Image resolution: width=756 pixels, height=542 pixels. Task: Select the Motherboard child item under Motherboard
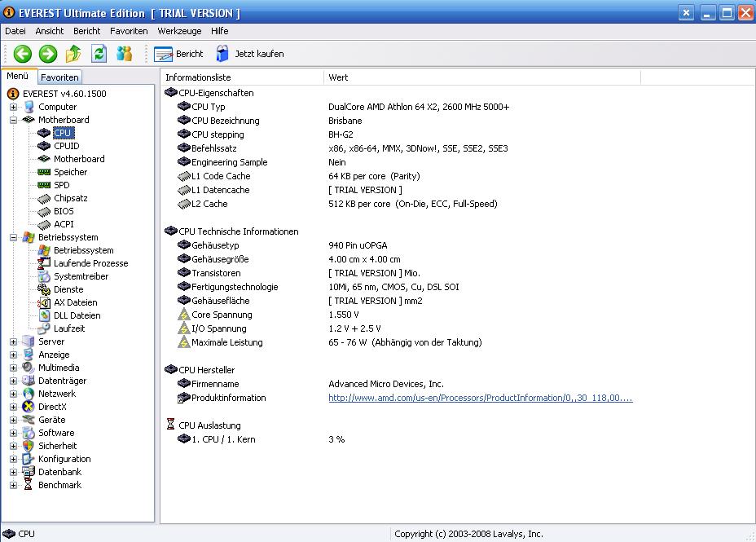coord(79,159)
